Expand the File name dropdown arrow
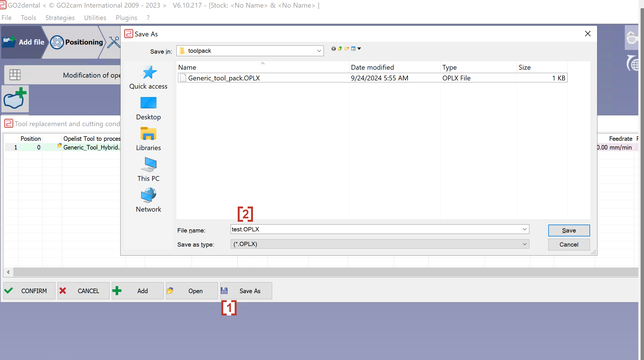The height and width of the screenshot is (360, 644). coord(525,229)
